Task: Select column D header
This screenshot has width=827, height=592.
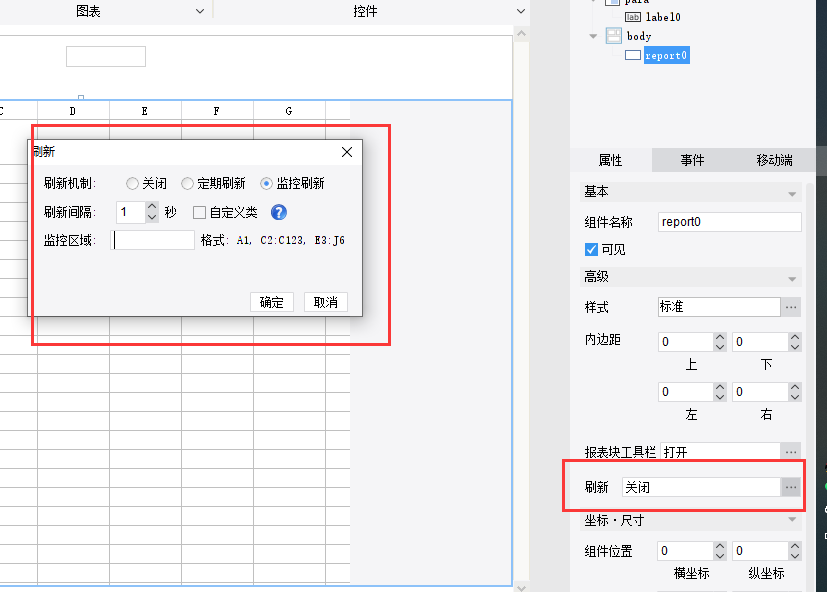Action: pos(73,111)
